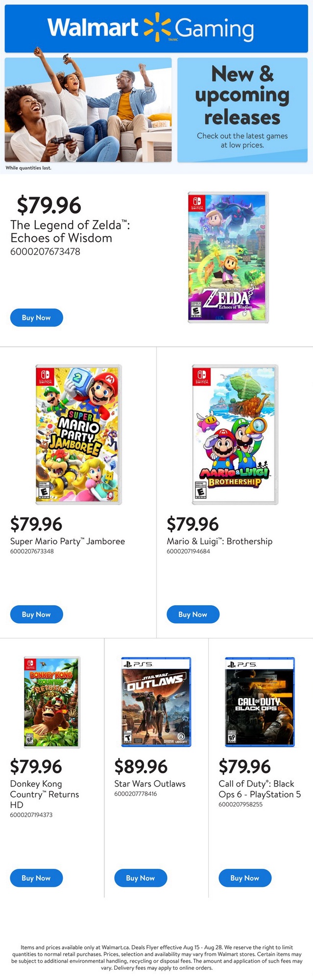The height and width of the screenshot is (980, 313).
Task: Open the Mario & Luigi Brothership cover
Action: point(235,435)
